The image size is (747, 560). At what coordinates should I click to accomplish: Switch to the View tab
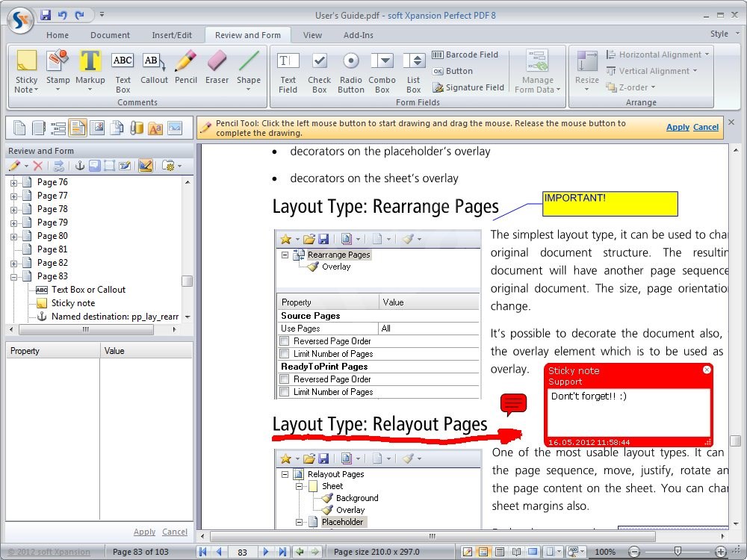312,35
